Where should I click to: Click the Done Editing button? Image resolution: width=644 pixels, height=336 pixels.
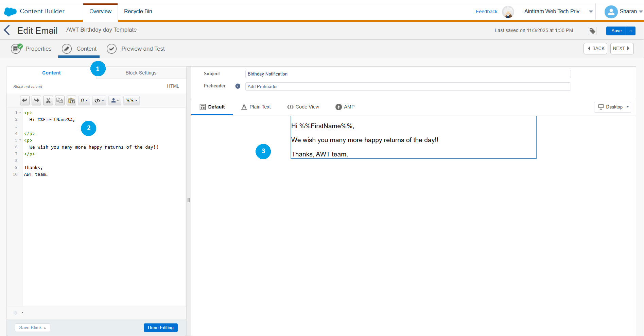point(160,327)
